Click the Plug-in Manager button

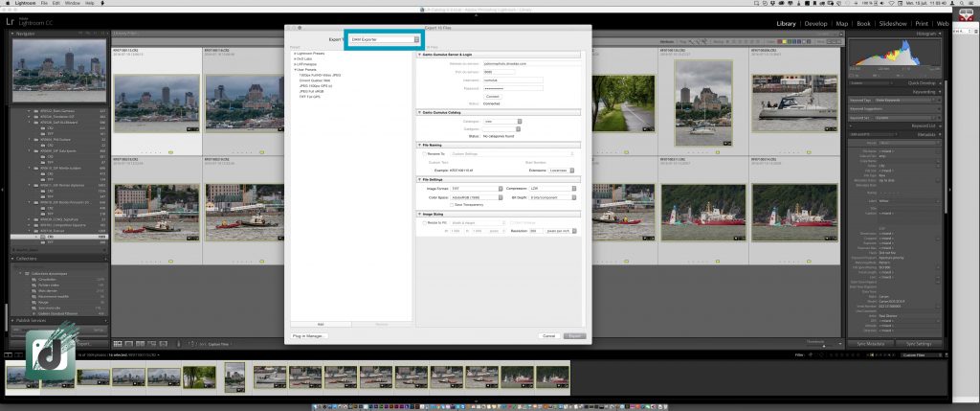click(x=309, y=336)
